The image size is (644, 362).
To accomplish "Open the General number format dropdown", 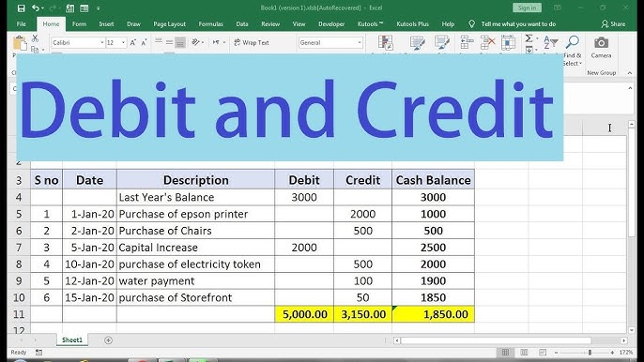I will tap(360, 43).
